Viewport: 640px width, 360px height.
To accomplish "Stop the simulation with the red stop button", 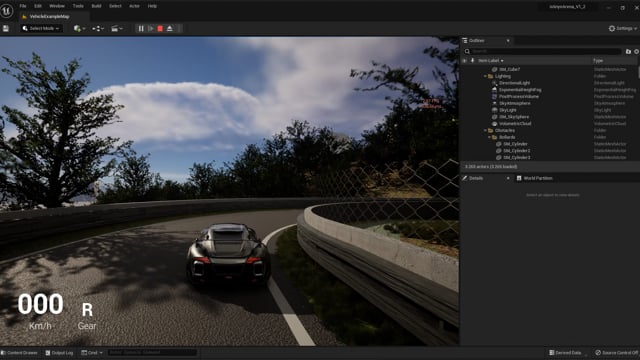I will click(160, 29).
